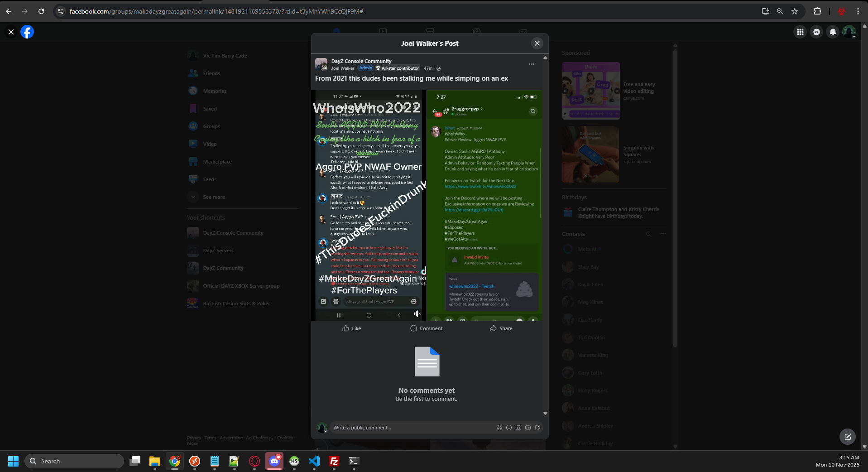Click the install app icon in address bar
The image size is (868, 472).
coord(766,11)
